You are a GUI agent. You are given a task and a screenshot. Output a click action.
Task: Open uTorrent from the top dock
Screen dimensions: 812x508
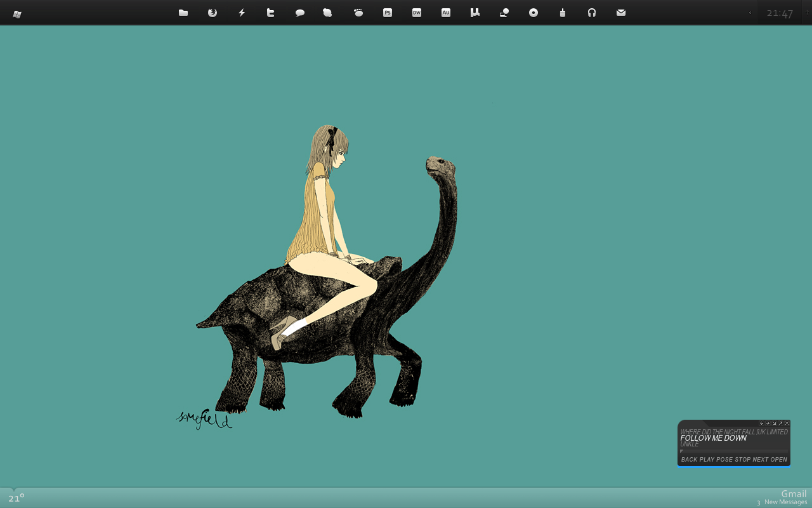[x=475, y=13]
